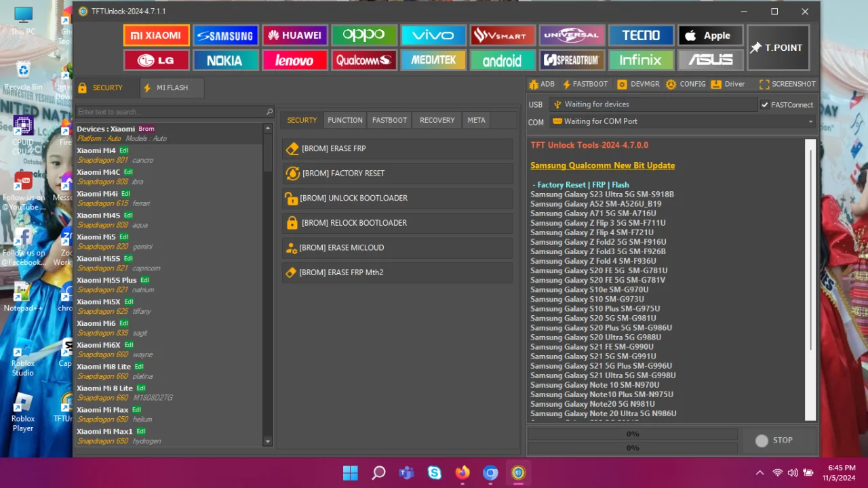Click the device list scroll down arrow
This screenshot has height=488, width=868.
tap(268, 441)
